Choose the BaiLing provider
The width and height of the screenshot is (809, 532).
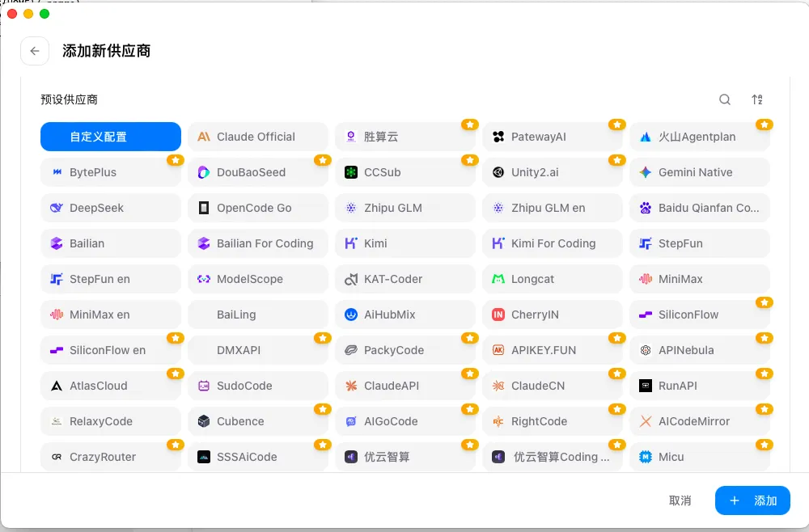pyautogui.click(x=258, y=315)
